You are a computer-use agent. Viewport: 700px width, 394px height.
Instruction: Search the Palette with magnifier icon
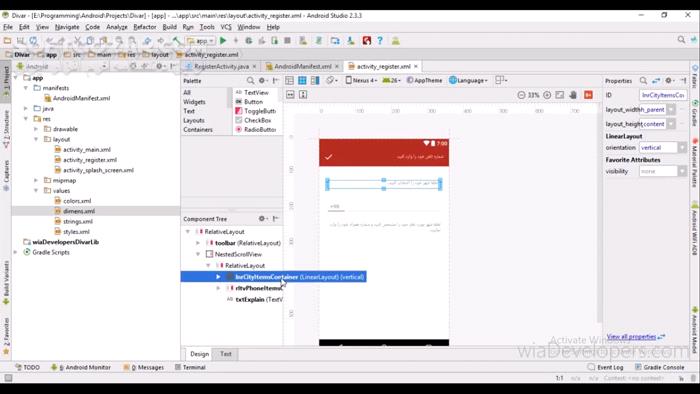tap(250, 81)
